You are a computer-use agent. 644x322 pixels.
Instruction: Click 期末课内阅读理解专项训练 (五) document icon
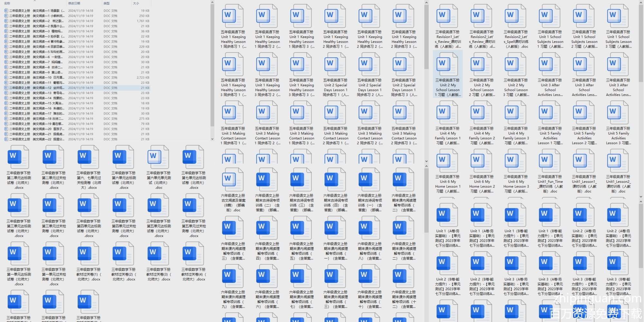coord(301,228)
